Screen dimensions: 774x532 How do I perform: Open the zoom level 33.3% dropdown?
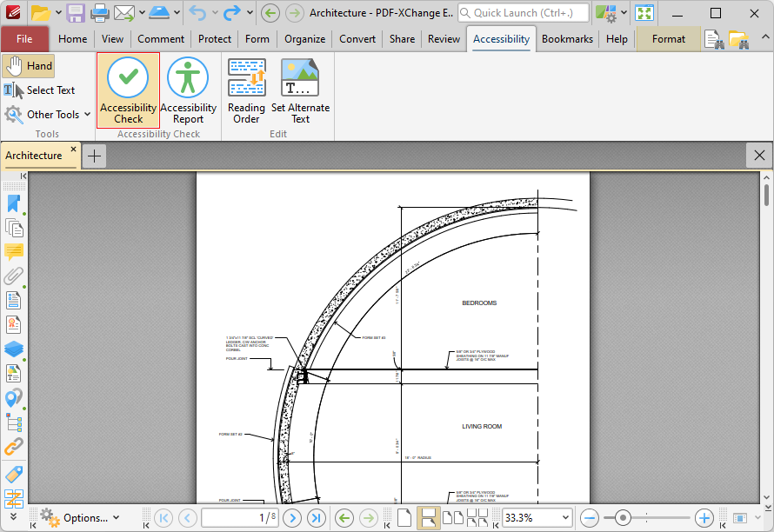[x=565, y=518]
